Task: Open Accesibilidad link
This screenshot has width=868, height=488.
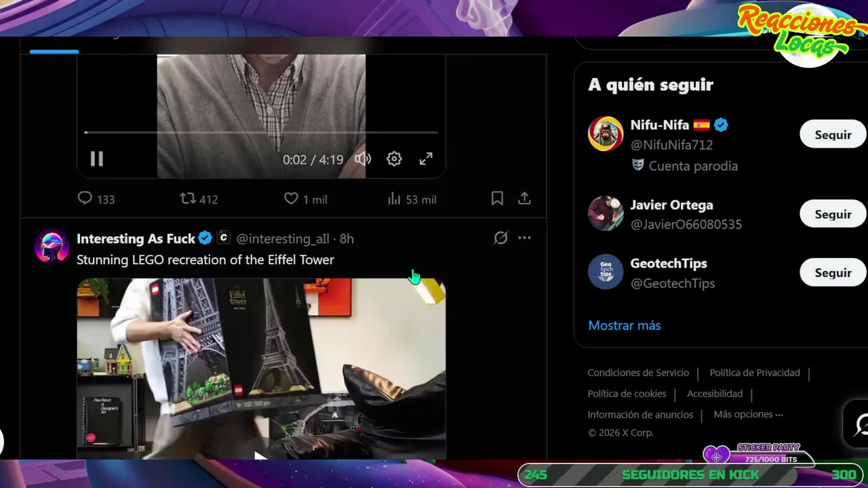Action: [715, 394]
